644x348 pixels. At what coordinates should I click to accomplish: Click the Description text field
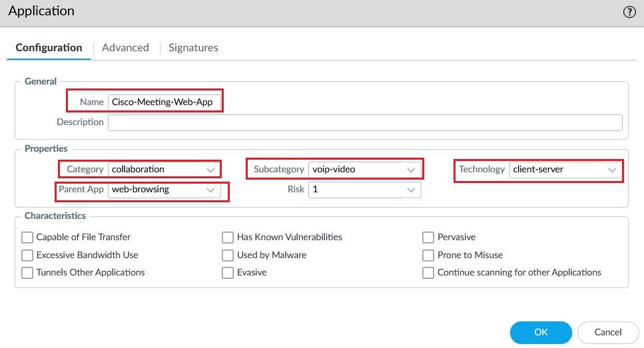click(x=365, y=122)
